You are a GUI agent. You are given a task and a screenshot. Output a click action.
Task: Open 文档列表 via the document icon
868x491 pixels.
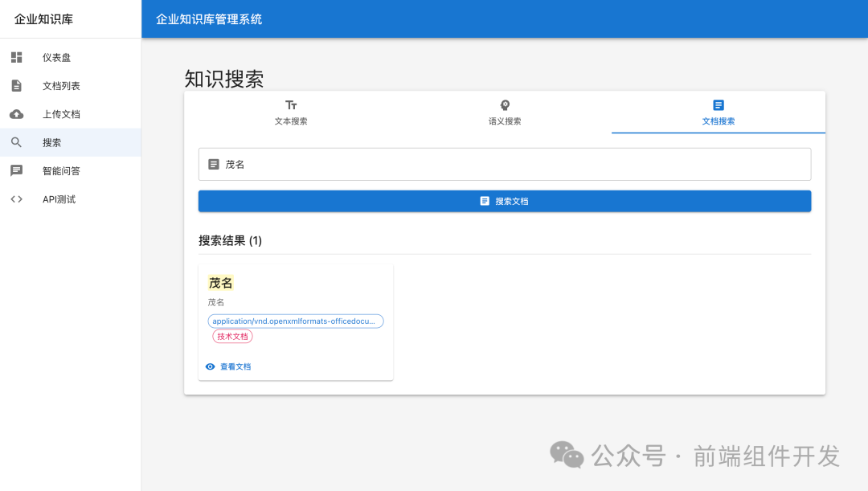[16, 85]
